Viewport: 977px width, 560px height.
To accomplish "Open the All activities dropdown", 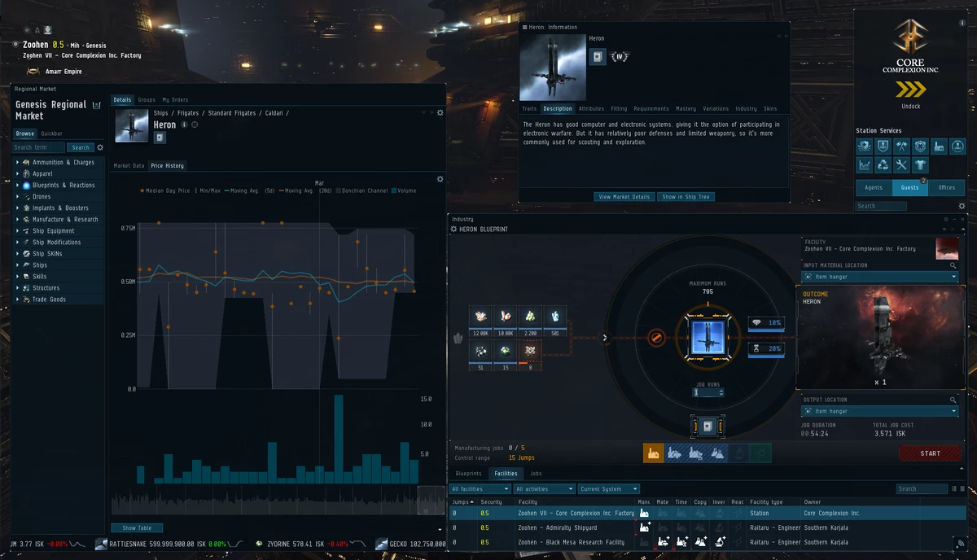I will pos(544,488).
